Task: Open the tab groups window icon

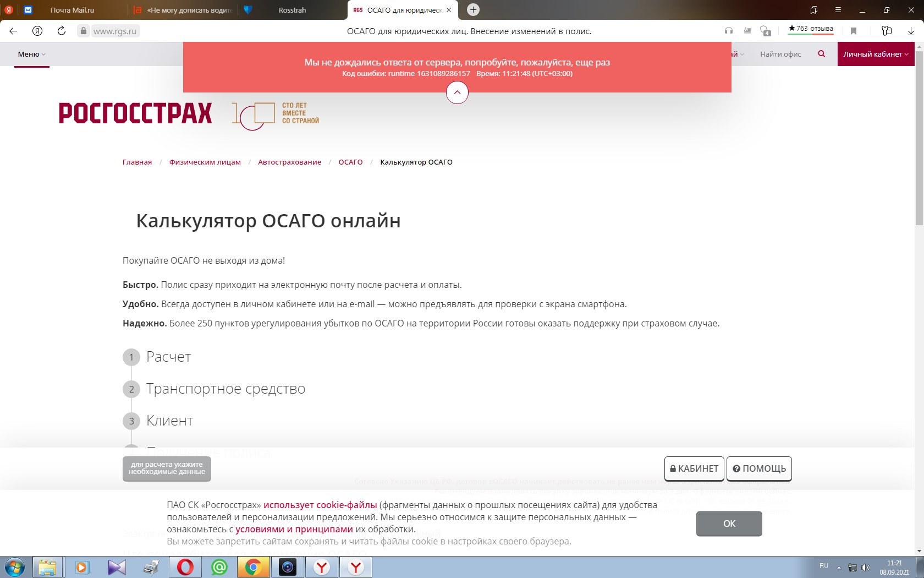Action: [814, 10]
